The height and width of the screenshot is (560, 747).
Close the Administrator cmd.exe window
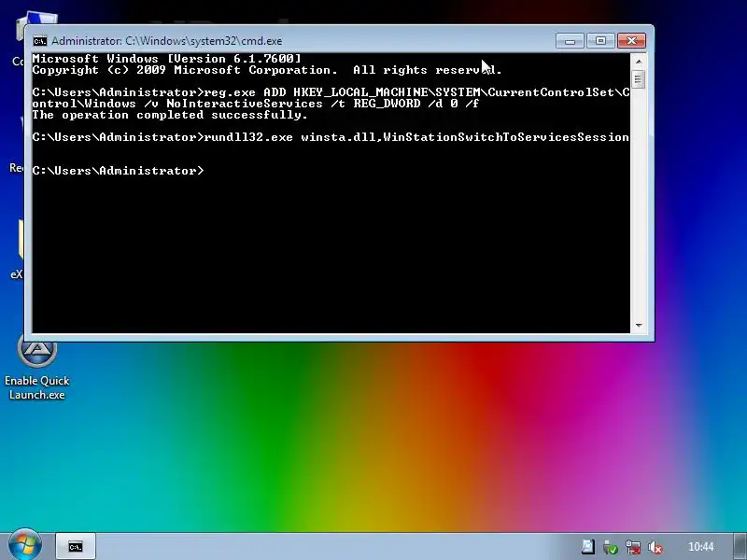coord(631,41)
